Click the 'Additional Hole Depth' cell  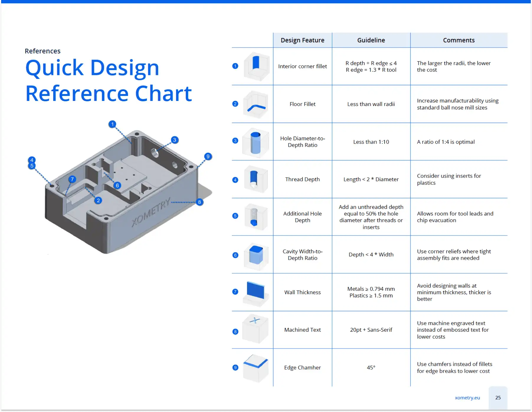click(302, 217)
